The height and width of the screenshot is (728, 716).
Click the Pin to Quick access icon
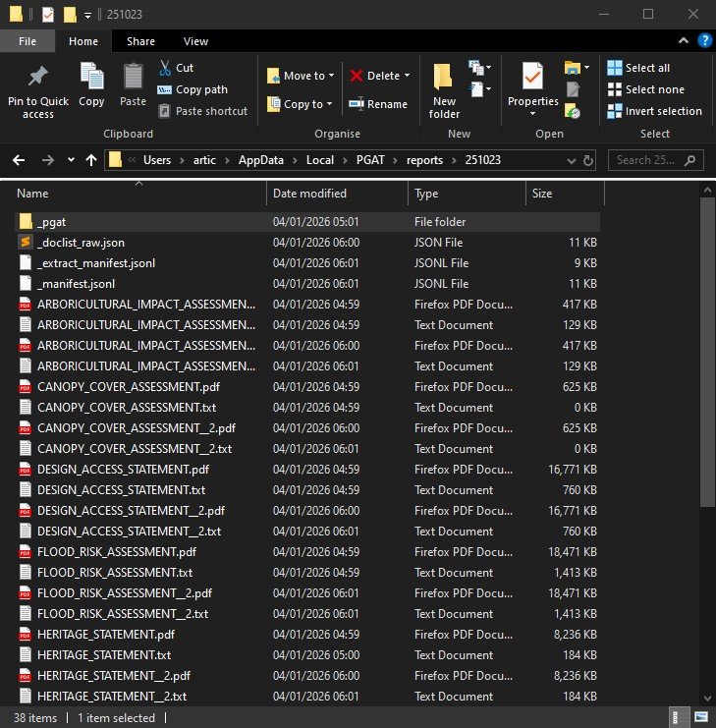click(x=38, y=77)
